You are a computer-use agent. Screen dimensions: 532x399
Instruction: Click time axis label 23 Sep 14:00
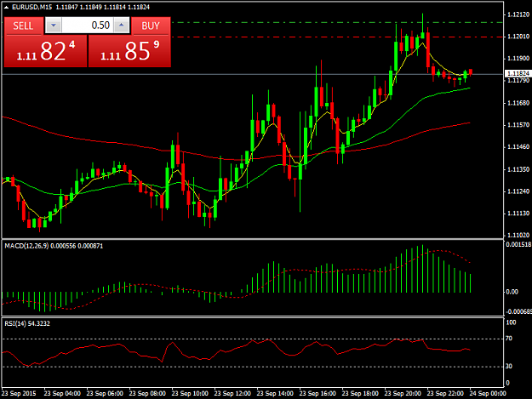coord(275,394)
